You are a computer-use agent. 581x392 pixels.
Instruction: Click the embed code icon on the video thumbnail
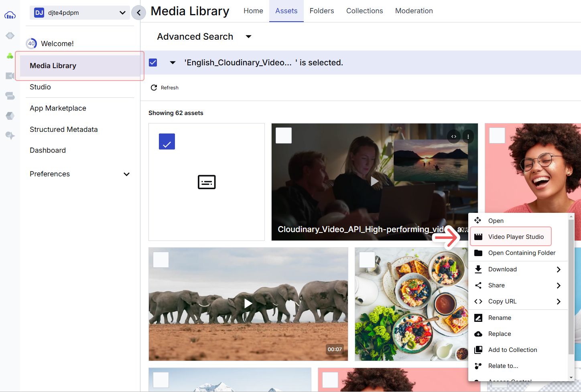454,136
